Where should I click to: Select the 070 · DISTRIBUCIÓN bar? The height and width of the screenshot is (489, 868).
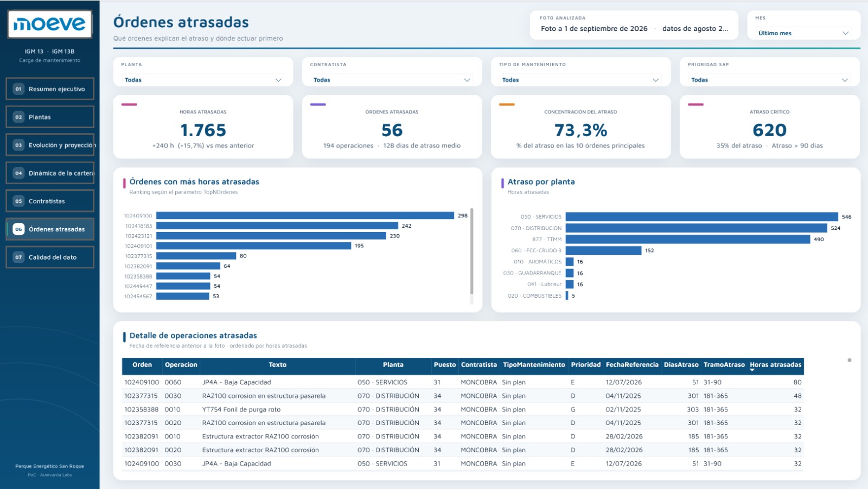[696, 228]
